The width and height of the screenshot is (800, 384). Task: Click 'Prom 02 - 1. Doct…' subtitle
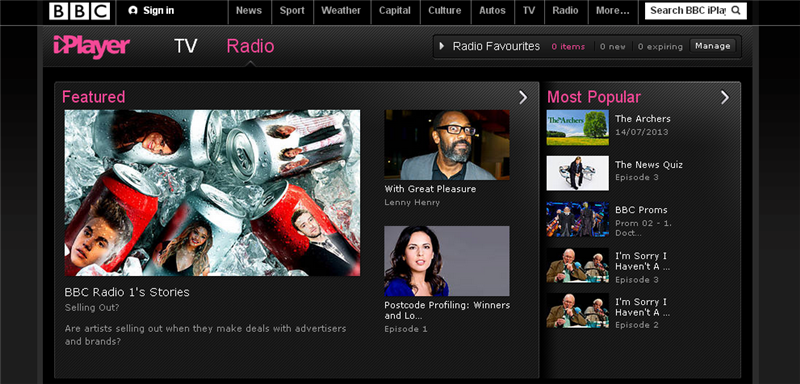pos(643,228)
